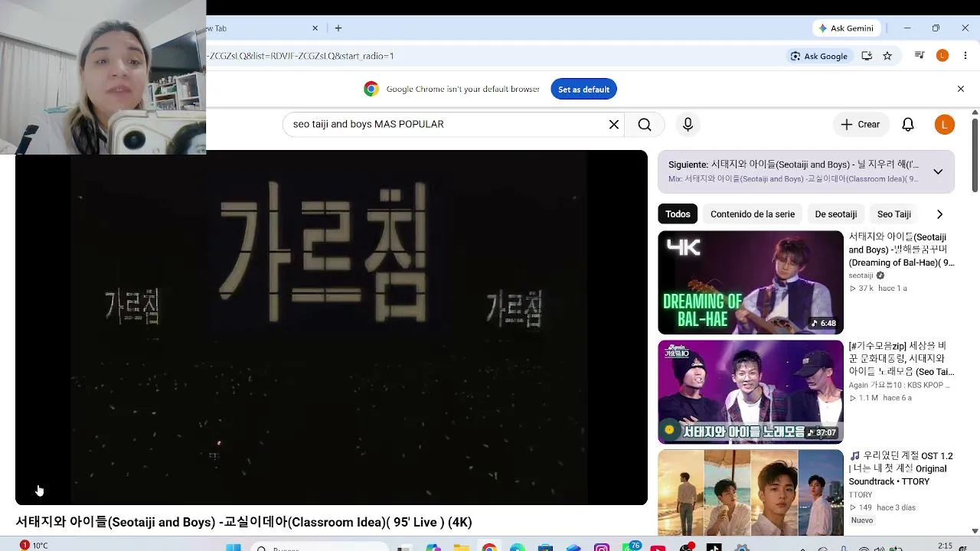Open Chrome from the taskbar
980x551 pixels.
click(x=488, y=547)
